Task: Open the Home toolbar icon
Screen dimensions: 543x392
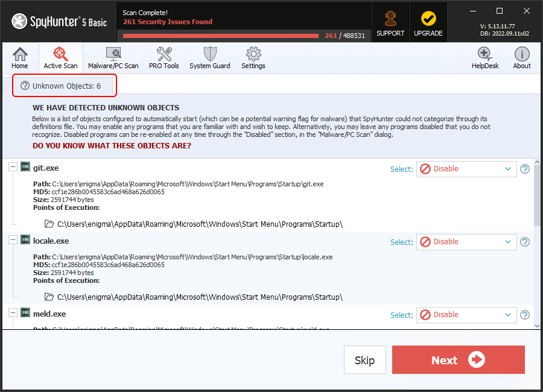Action: [x=20, y=58]
